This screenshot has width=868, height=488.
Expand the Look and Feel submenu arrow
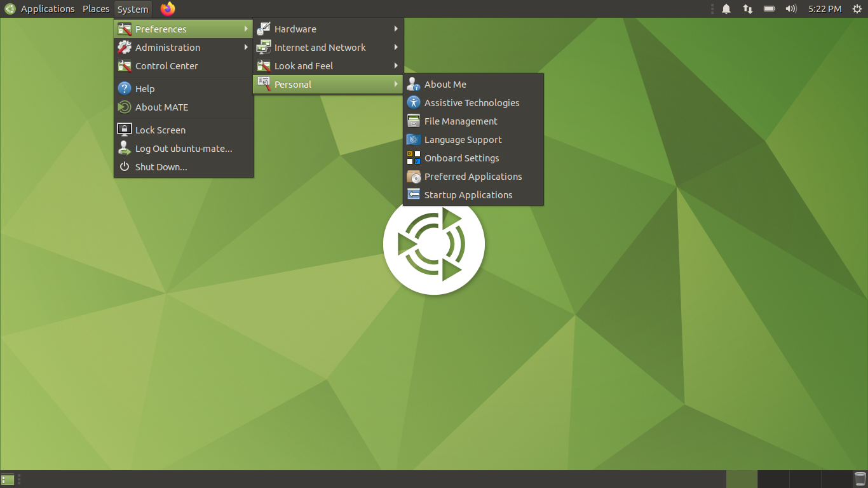[x=396, y=66]
